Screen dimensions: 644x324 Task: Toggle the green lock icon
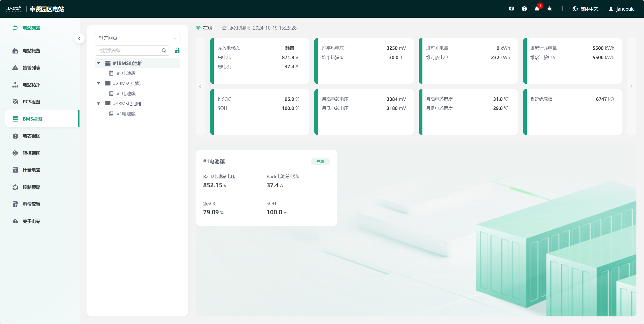pyautogui.click(x=177, y=51)
